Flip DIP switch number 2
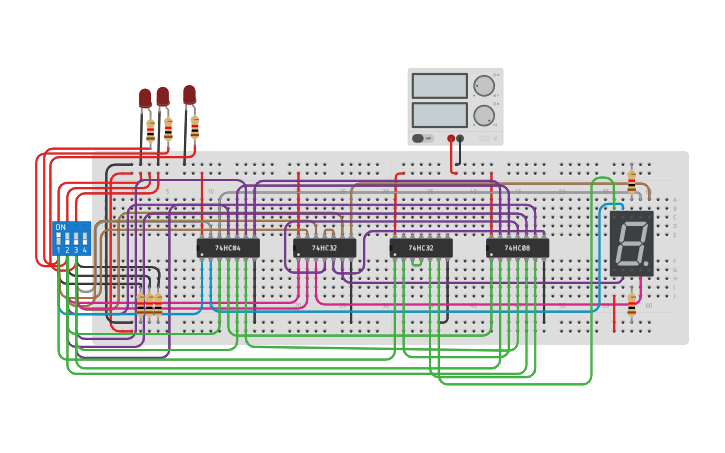Viewport: 725px width, 453px height. pyautogui.click(x=67, y=240)
